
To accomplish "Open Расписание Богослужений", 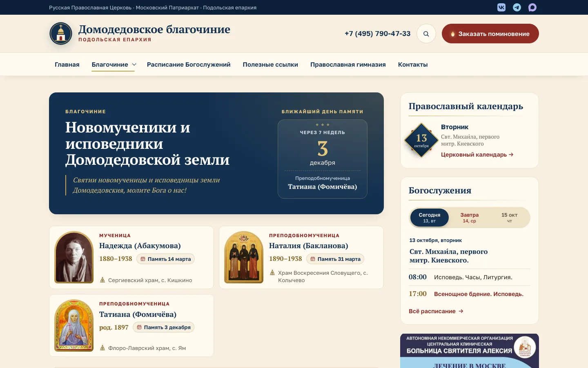I will (189, 65).
